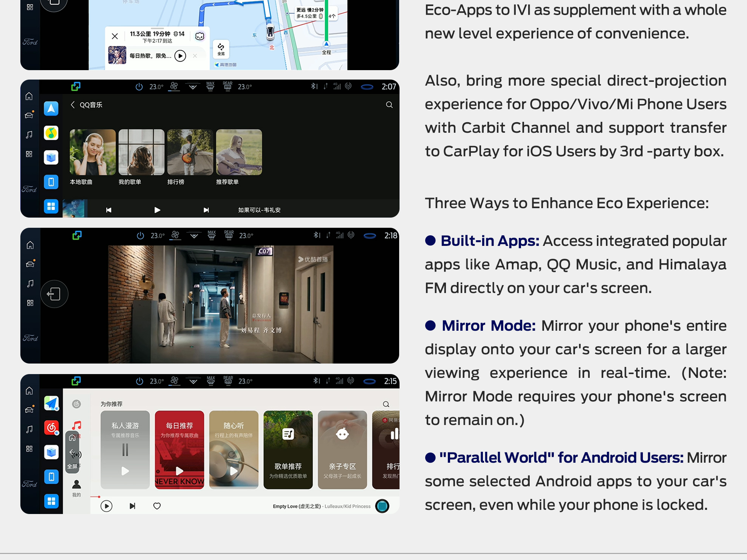Viewport: 747px width, 560px height.
Task: Play the QQ Music track 如果可以
Action: click(x=157, y=210)
